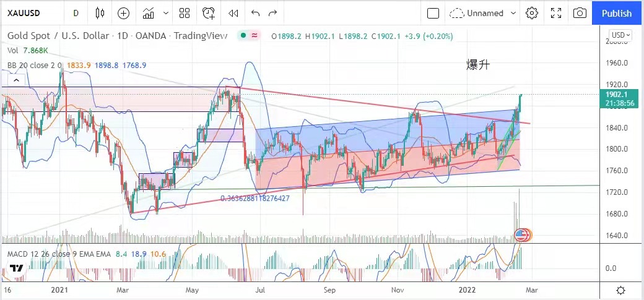644x300 pixels.
Task: Open the USD currency dropdown
Action: pyautogui.click(x=620, y=35)
